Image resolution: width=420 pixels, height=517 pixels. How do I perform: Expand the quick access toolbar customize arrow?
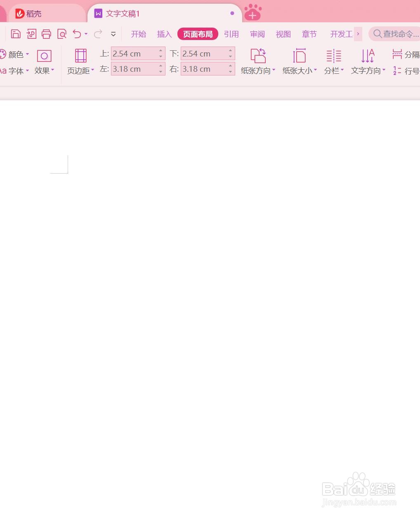pyautogui.click(x=113, y=34)
